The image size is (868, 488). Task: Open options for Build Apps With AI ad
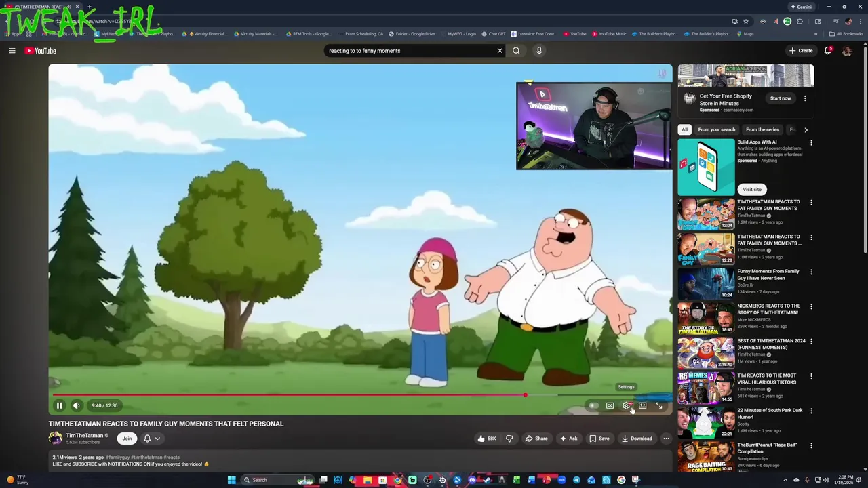pyautogui.click(x=811, y=143)
